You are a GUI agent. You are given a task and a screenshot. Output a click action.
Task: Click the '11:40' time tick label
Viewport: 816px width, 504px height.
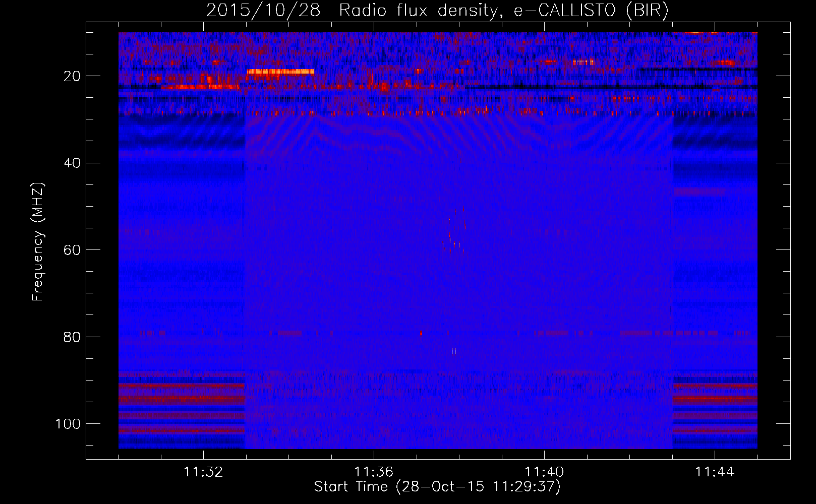pos(544,472)
